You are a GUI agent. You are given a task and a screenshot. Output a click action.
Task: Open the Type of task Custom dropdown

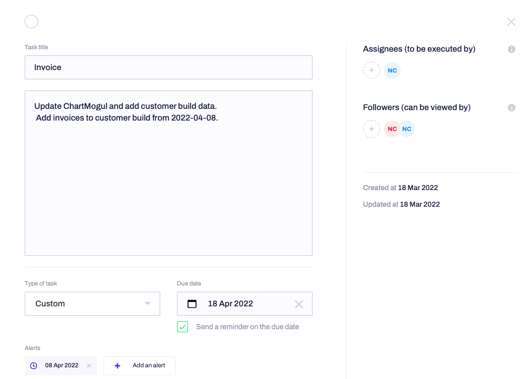(x=92, y=303)
